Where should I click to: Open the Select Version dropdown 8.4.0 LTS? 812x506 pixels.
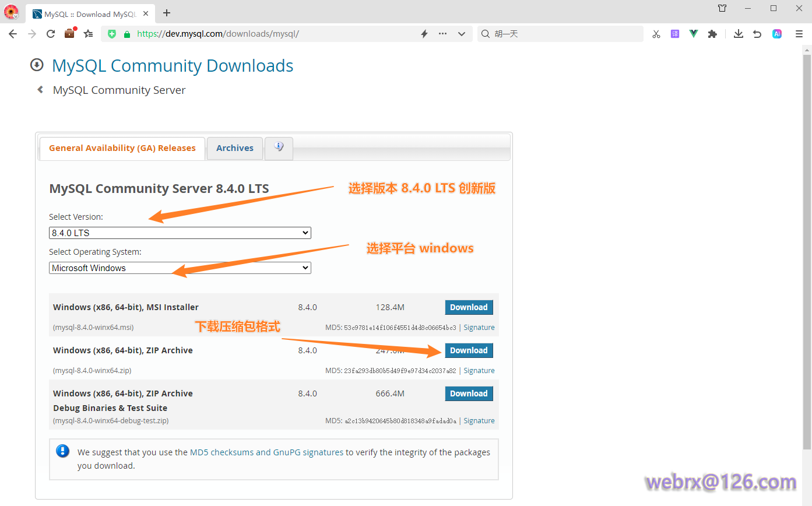point(180,233)
